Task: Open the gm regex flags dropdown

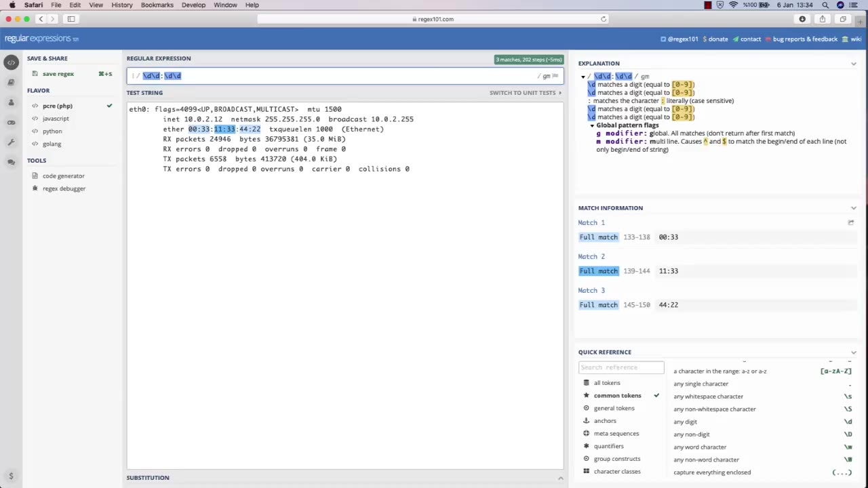Action: (550, 76)
